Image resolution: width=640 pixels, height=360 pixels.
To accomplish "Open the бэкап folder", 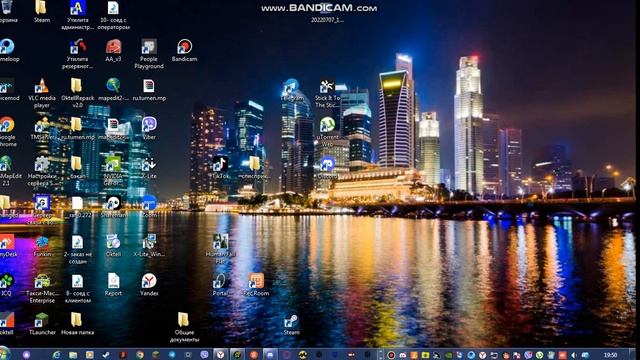I will 77,168.
